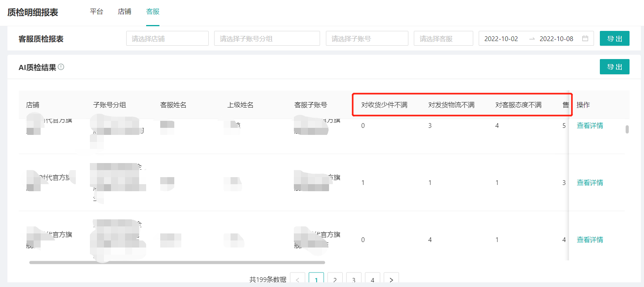Click the 质检明细报表 page title
Image resolution: width=644 pixels, height=287 pixels.
(32, 13)
